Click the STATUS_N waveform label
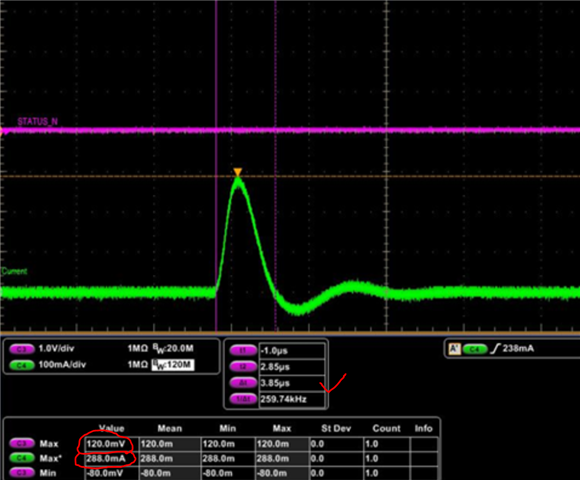The width and height of the screenshot is (580, 480). pyautogui.click(x=37, y=121)
